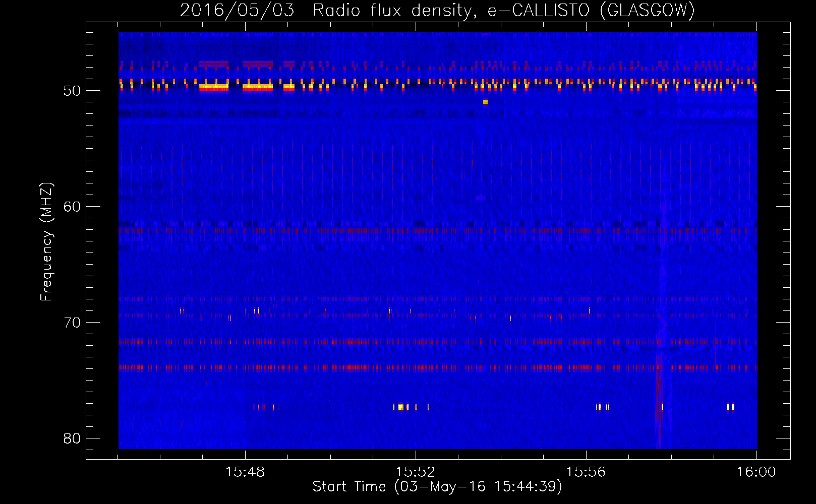Click the 70 frequency axis label
Viewport: 816px width, 504px height.
pyautogui.click(x=72, y=322)
